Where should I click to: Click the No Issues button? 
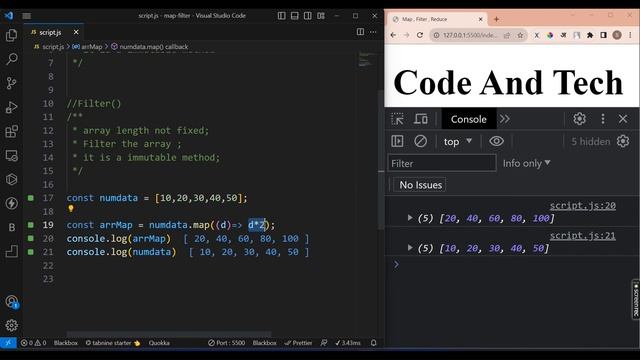point(420,185)
